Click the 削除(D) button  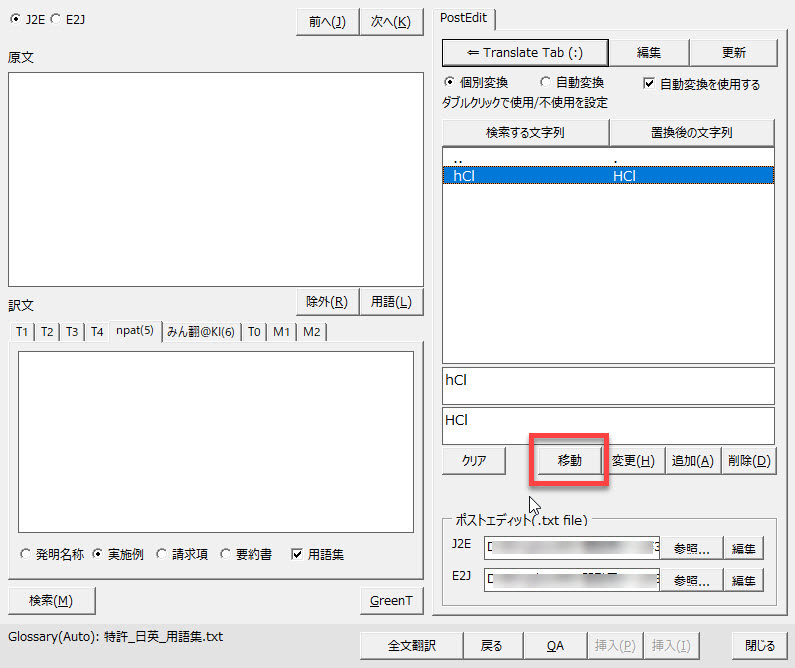coord(748,460)
